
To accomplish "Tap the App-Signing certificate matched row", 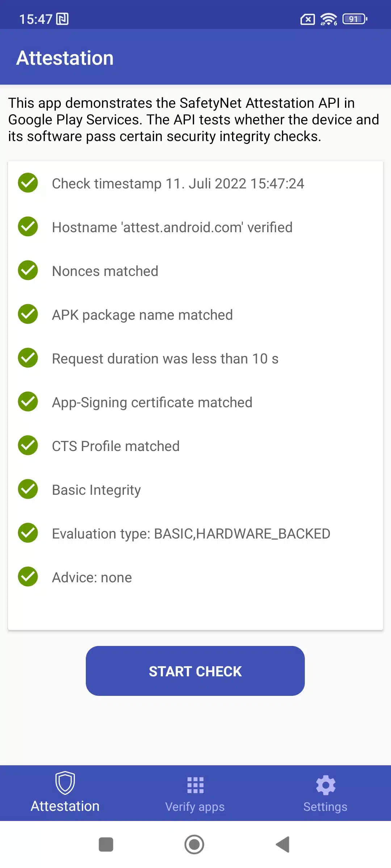I will pos(152,403).
